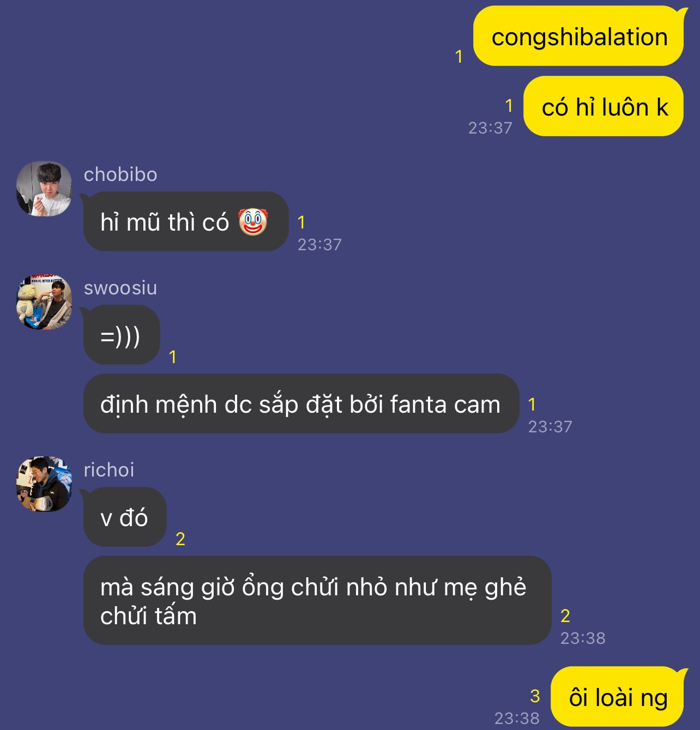Tap unread count 3 beside "ôi loài ng"

pyautogui.click(x=535, y=696)
